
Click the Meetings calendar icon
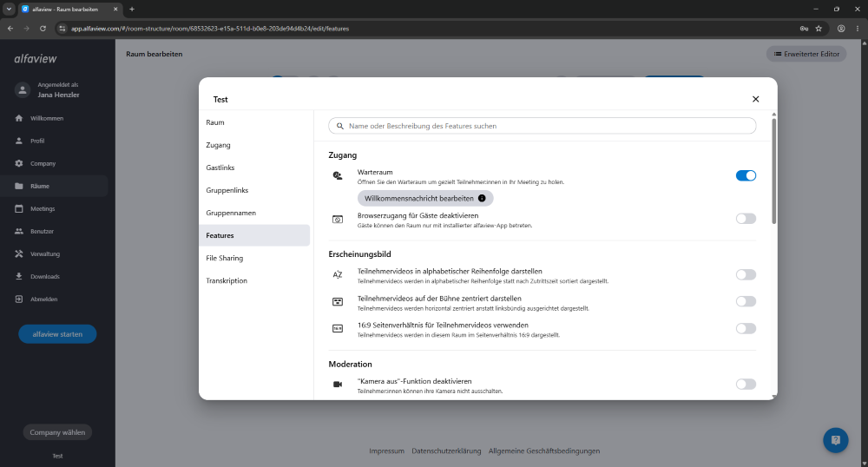[19, 208]
